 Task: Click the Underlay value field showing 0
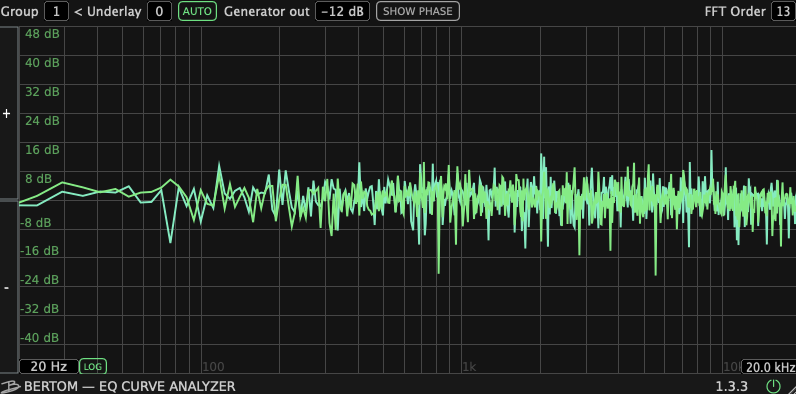pos(159,11)
